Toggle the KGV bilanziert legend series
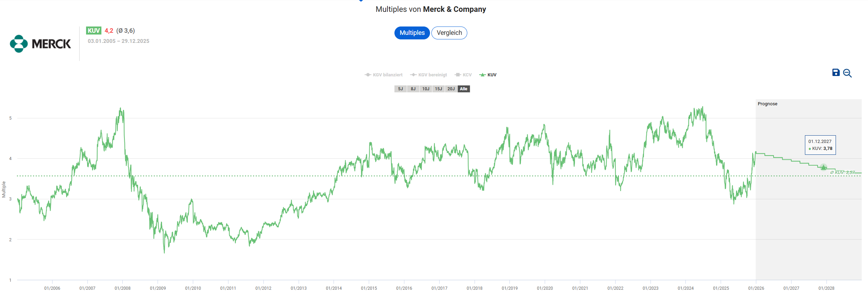This screenshot has height=296, width=868. click(x=384, y=75)
